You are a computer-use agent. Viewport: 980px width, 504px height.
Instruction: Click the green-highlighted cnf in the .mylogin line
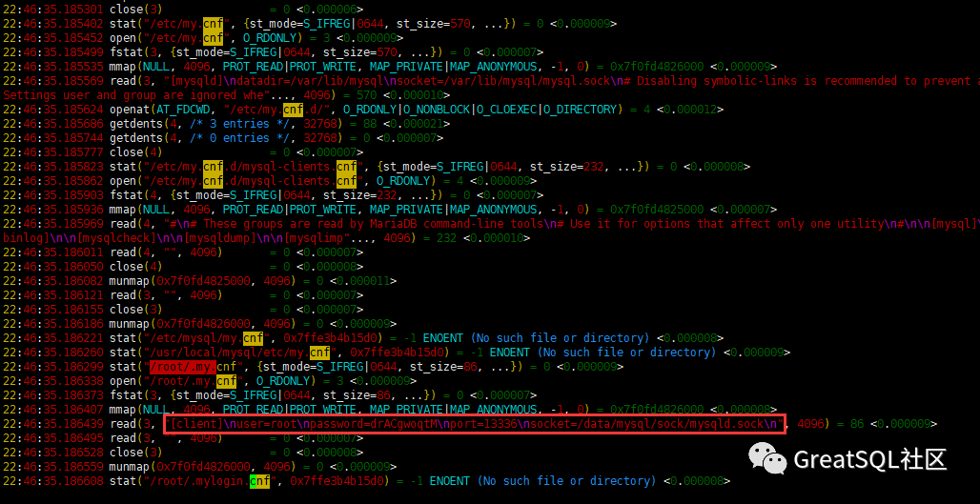pos(258,480)
